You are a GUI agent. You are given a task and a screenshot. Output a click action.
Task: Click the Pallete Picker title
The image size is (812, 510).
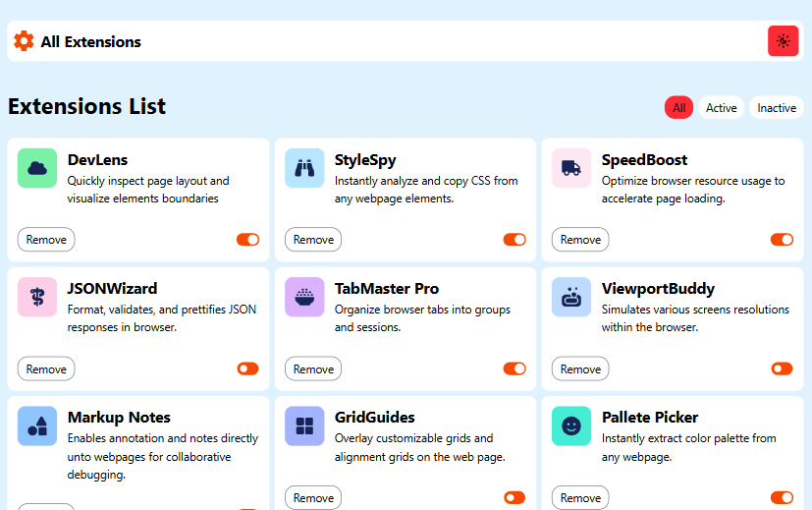[650, 418]
